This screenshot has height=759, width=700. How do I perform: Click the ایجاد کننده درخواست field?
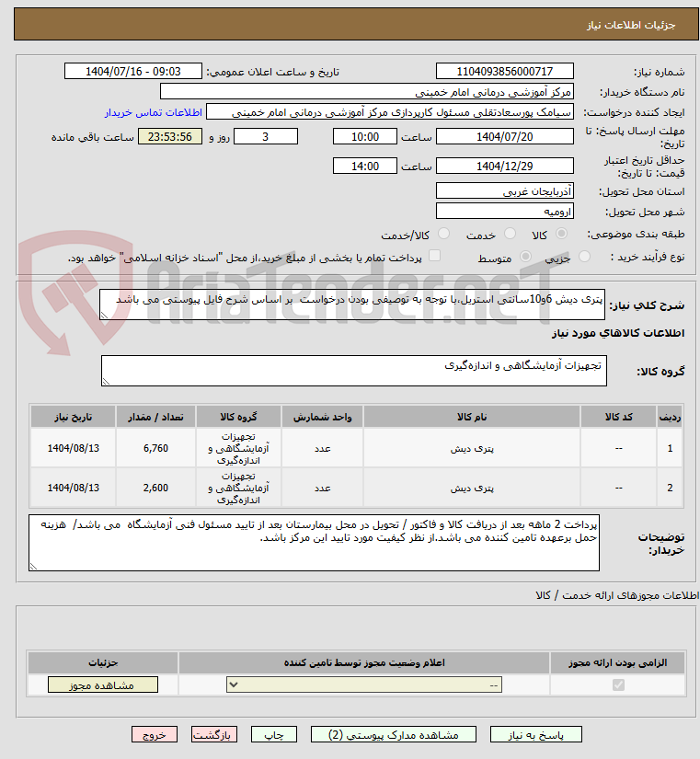pyautogui.click(x=390, y=112)
